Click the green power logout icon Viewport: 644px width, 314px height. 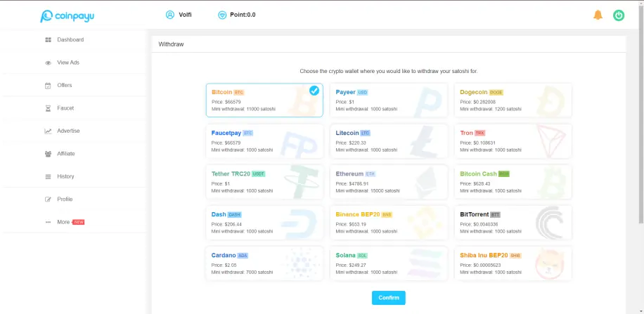point(619,15)
